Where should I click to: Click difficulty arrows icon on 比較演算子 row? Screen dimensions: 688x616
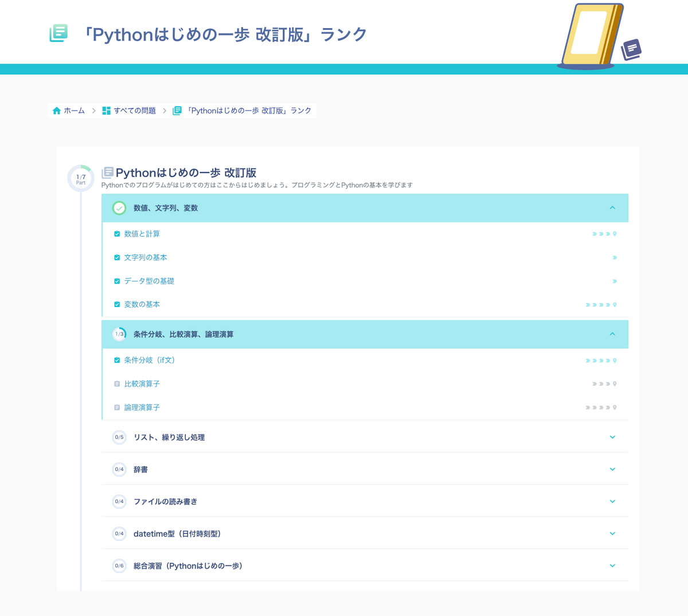coord(604,384)
